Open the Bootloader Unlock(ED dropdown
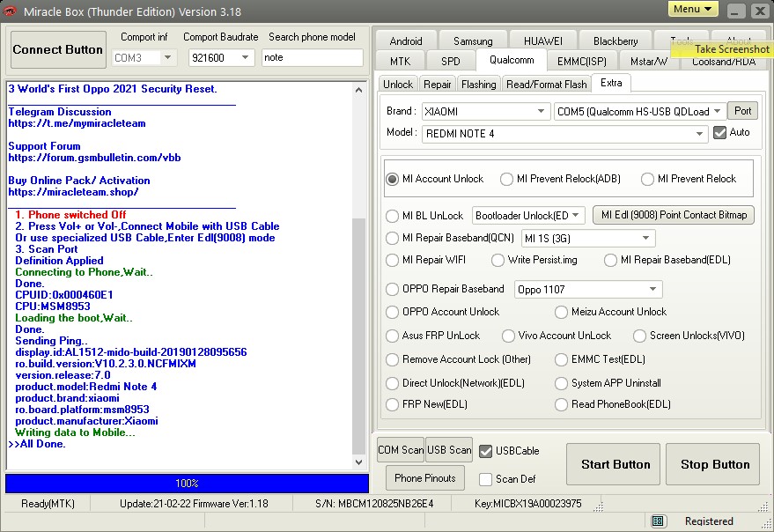Viewport: 774px width, 532px height. [528, 216]
